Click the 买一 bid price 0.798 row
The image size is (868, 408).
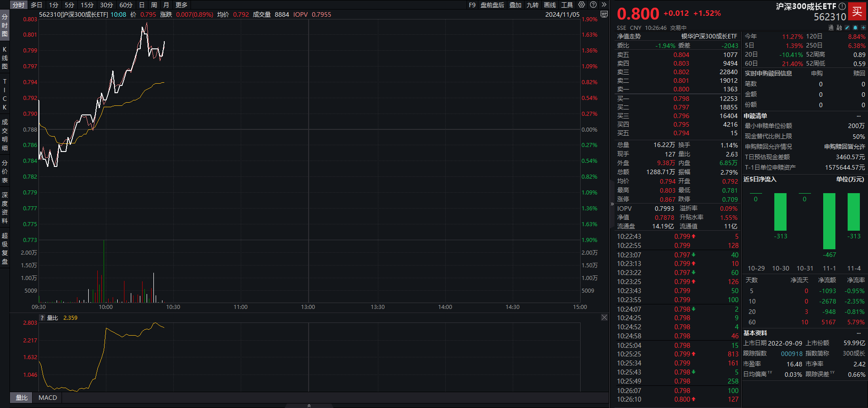[677, 99]
